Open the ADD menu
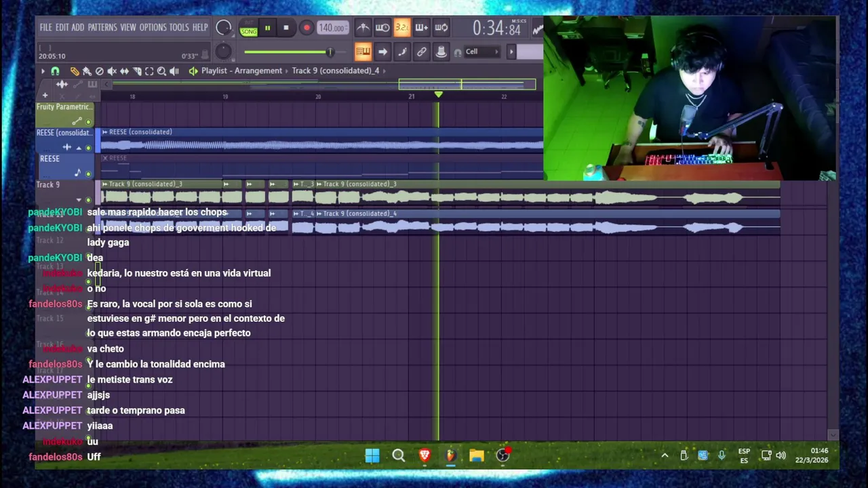This screenshot has height=488, width=868. coord(78,28)
